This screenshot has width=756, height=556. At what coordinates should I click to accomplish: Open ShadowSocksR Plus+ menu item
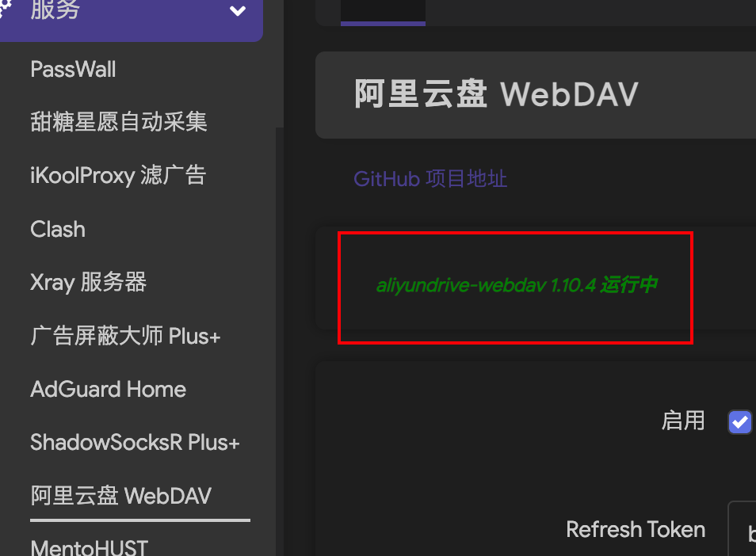[135, 442]
